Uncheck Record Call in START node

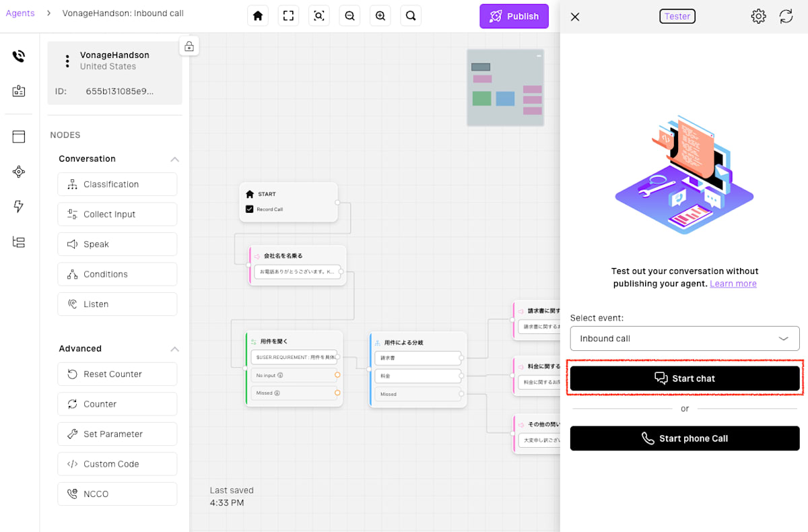[249, 209]
